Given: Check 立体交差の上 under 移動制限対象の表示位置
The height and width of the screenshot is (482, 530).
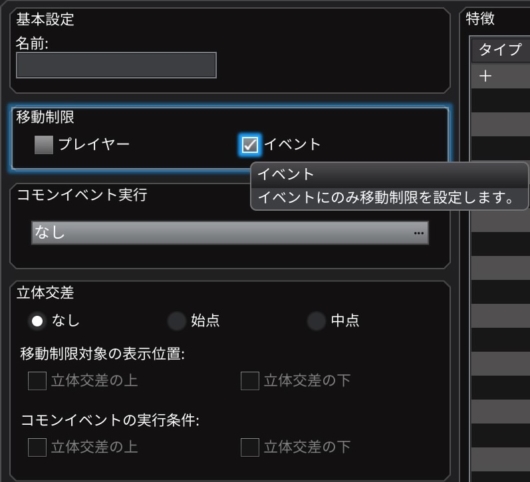Looking at the screenshot, I should point(37,381).
